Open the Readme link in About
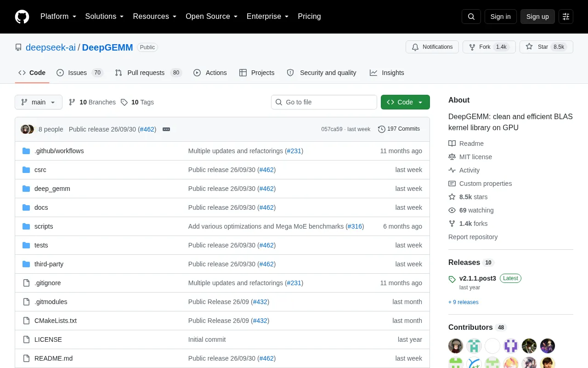588x368 pixels. [466, 144]
